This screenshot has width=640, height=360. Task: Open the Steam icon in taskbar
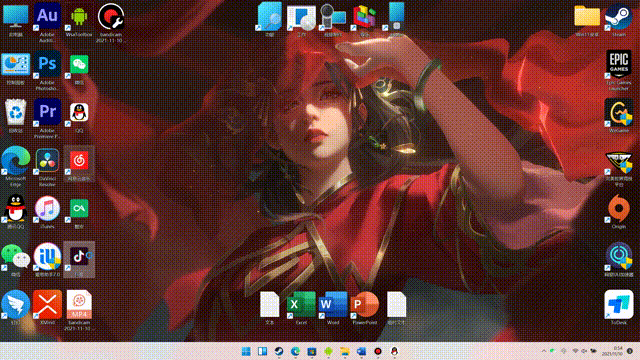(279, 351)
